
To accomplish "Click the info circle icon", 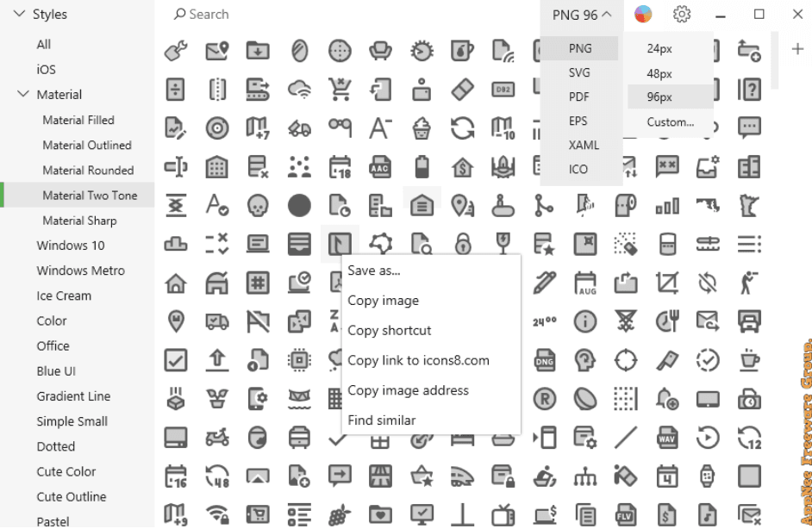I will (x=585, y=322).
